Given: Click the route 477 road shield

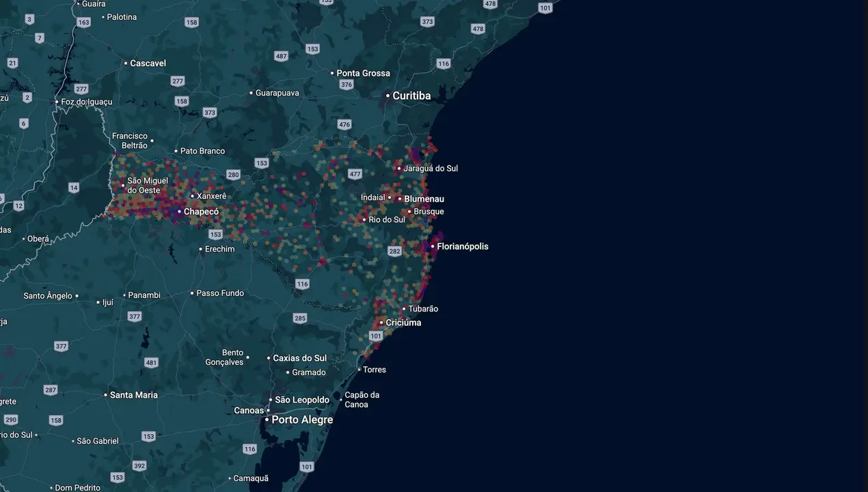Looking at the screenshot, I should pos(355,174).
